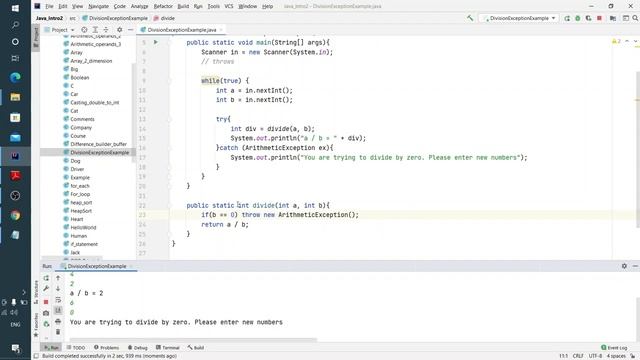Click the Search Everywhere magnifier icon

pyautogui.click(x=636, y=18)
